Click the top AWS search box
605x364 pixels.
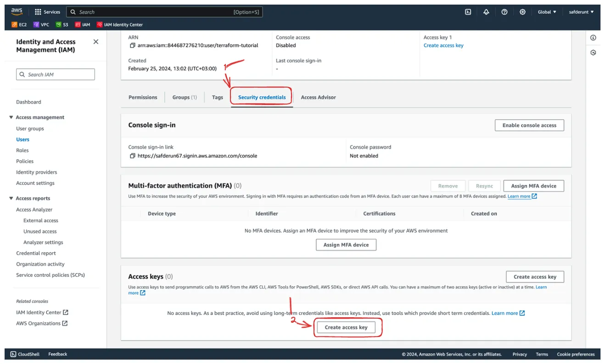164,12
